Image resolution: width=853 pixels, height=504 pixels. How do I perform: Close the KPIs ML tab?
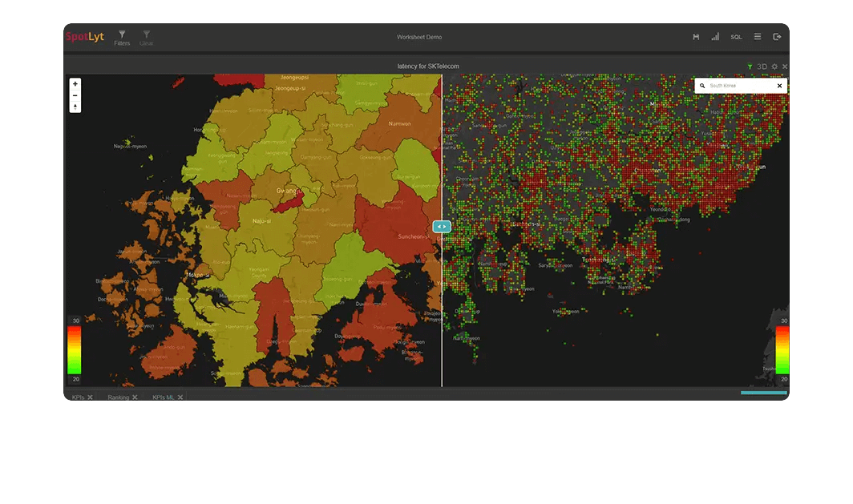pyautogui.click(x=180, y=397)
